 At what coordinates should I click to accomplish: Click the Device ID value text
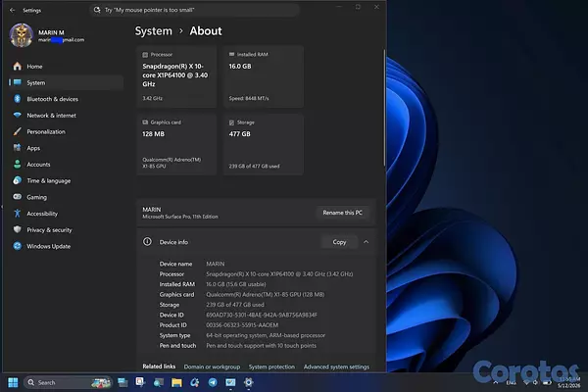click(x=262, y=316)
